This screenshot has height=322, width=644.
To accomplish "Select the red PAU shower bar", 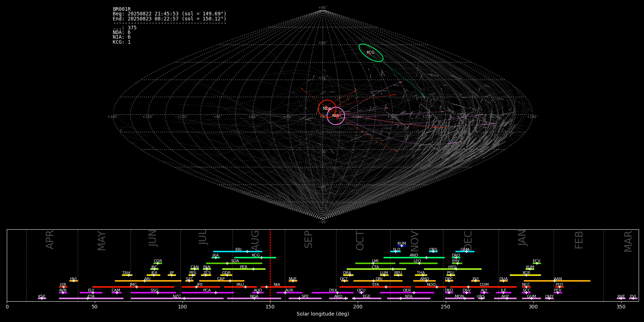I will [x=240, y=287].
